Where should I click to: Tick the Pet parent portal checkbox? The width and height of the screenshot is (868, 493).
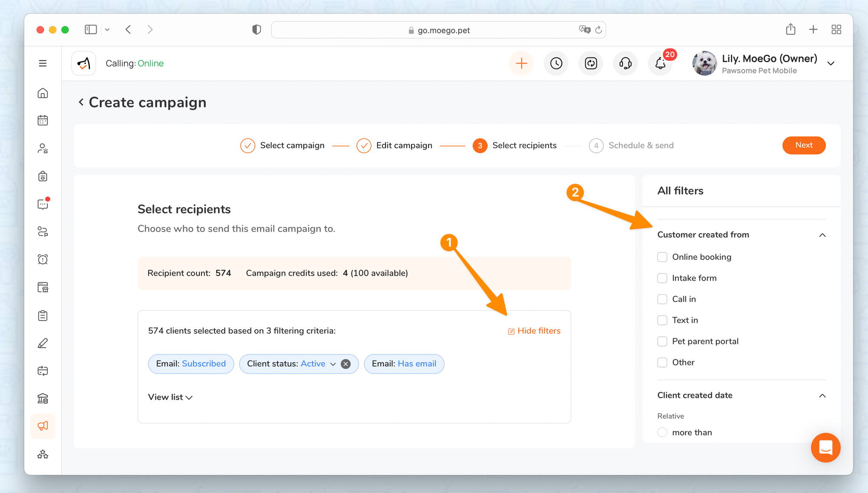662,341
